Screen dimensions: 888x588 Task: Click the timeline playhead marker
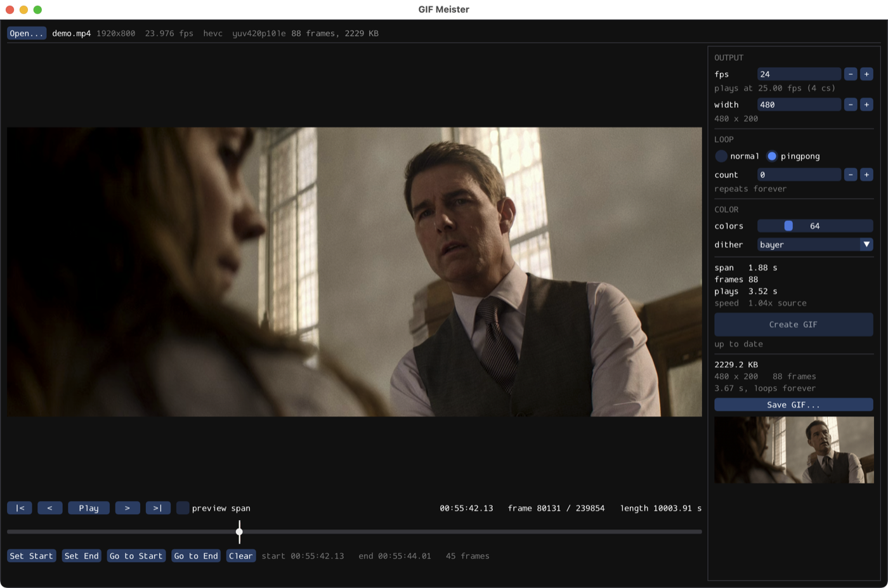(x=239, y=532)
